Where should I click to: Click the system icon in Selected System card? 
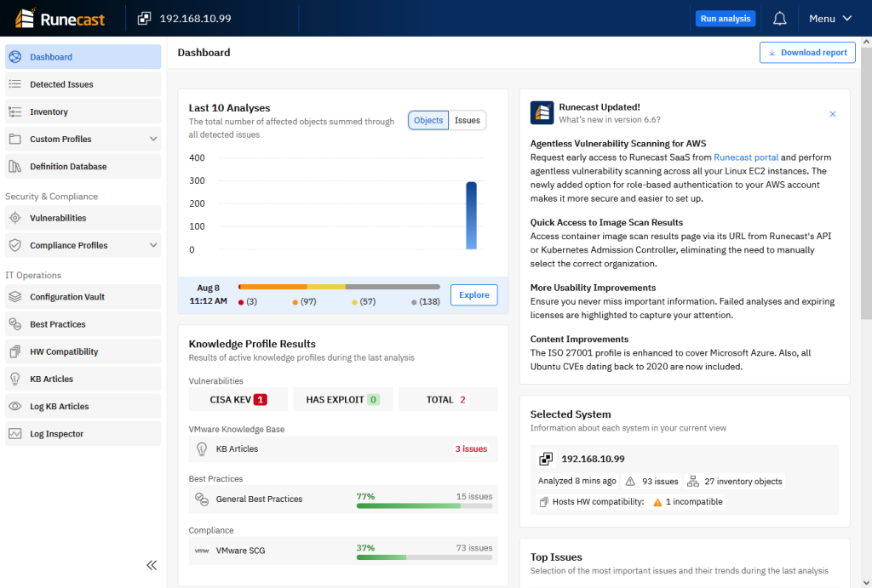tap(546, 459)
